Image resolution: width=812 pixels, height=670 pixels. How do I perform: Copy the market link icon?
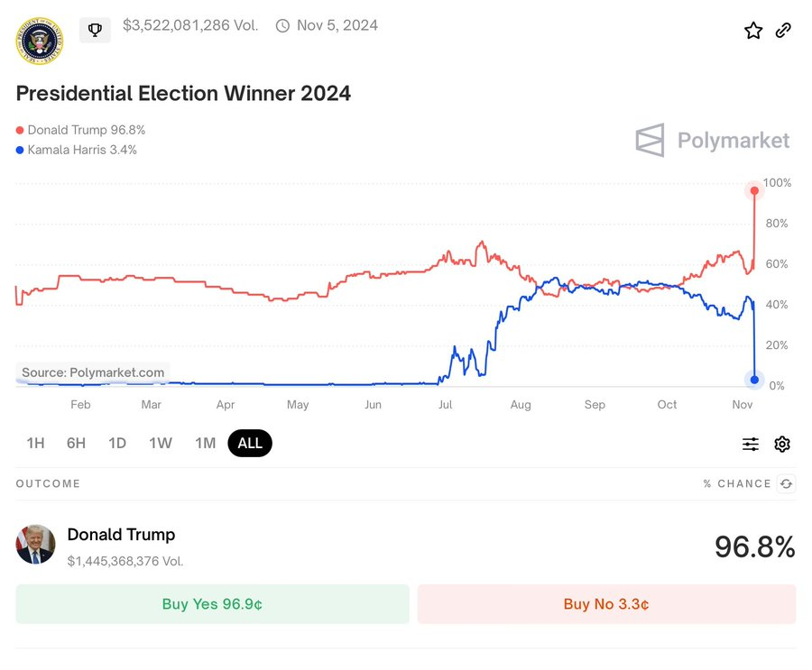click(783, 31)
